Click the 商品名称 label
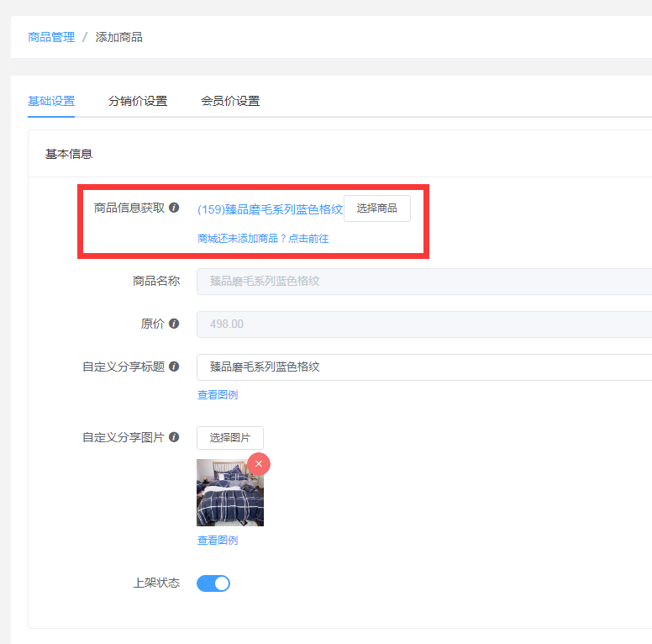The width and height of the screenshot is (652, 644). pos(156,282)
